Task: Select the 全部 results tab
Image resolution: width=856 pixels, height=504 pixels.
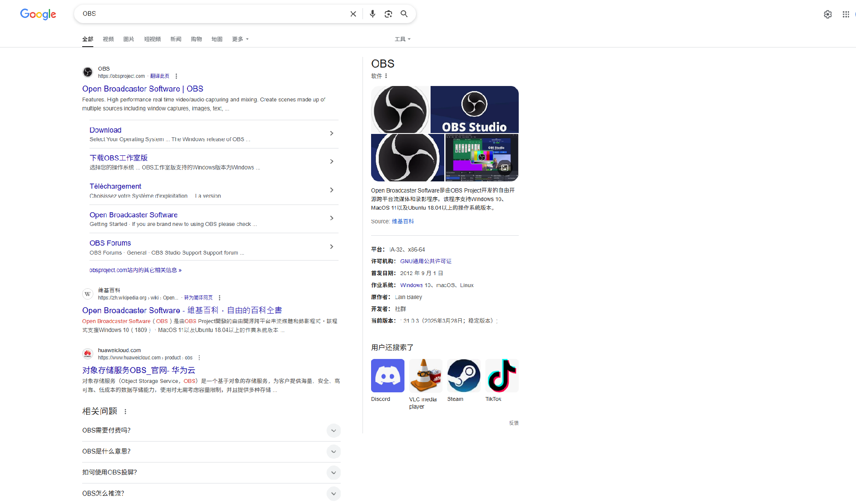Action: [88, 39]
